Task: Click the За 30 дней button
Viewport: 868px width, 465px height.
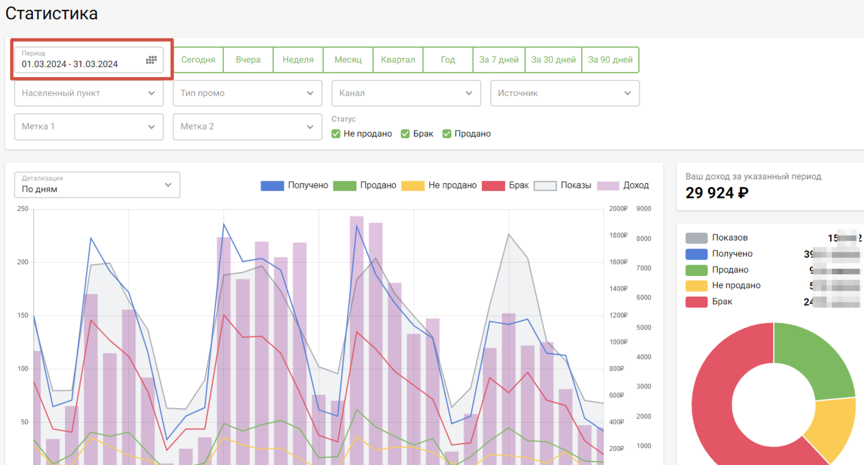Action: pos(553,60)
